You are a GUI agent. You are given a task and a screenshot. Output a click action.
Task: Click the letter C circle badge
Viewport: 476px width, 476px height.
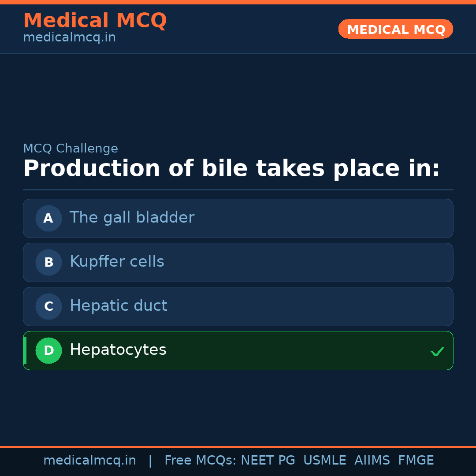tap(48, 306)
